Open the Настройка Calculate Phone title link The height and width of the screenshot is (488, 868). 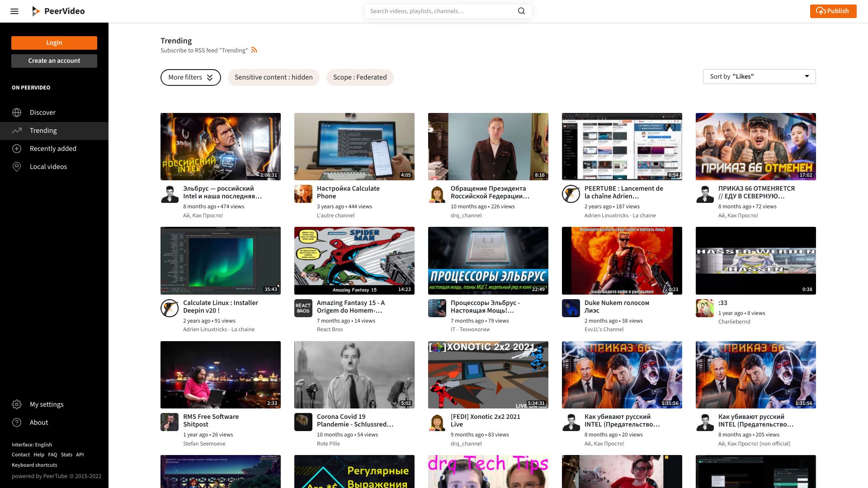tap(348, 192)
